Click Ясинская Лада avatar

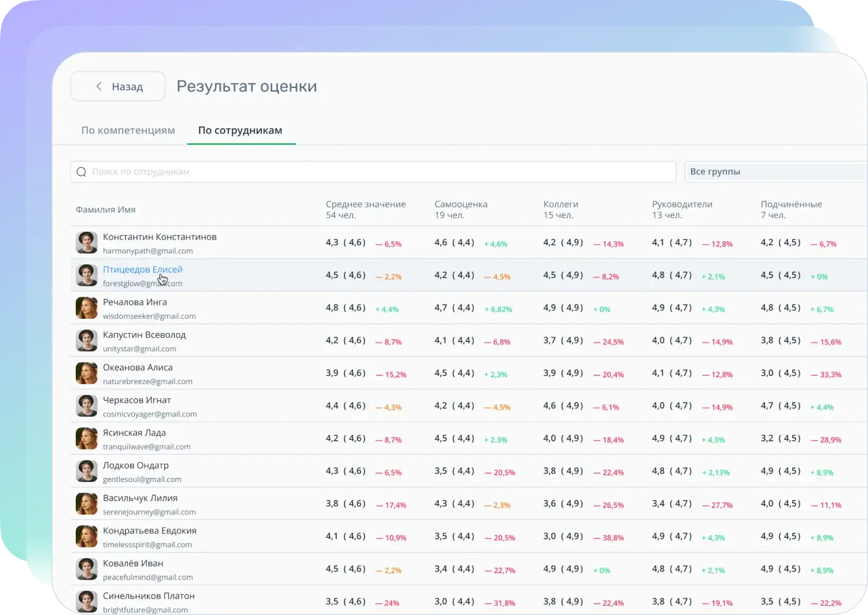87,439
